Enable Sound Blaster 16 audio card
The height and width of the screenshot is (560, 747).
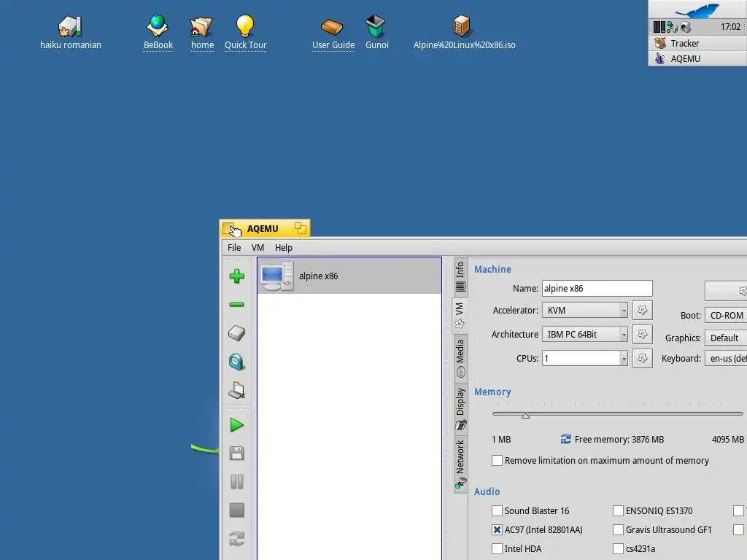click(x=497, y=511)
